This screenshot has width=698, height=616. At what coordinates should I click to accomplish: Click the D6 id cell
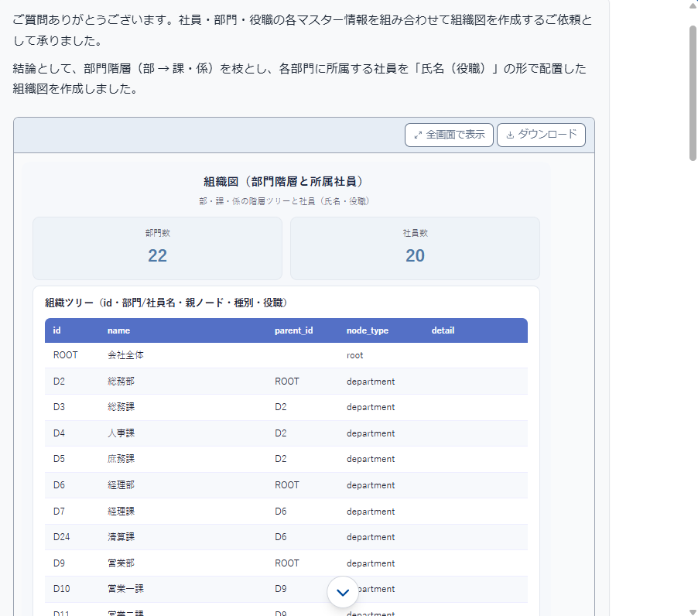click(59, 485)
